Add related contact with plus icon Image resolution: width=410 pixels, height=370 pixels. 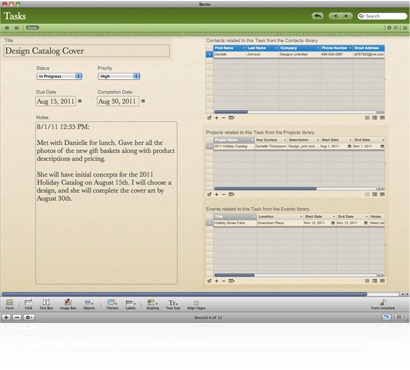click(x=216, y=118)
